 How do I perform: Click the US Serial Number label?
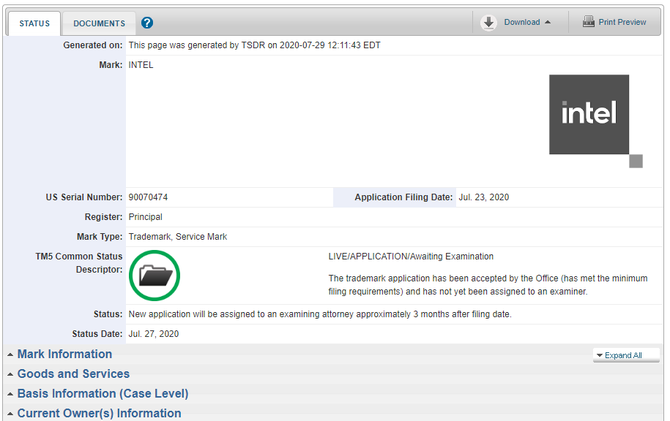click(84, 197)
